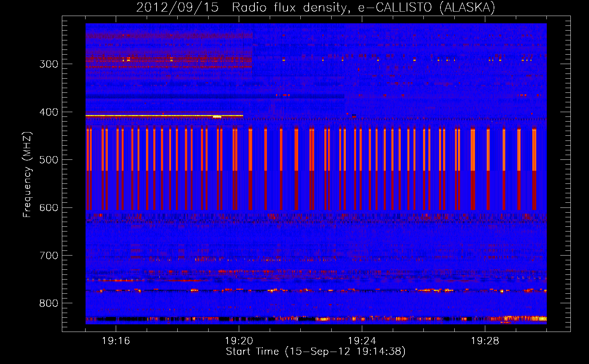Click the 19:20 time tick label
The width and height of the screenshot is (589, 364).
tap(239, 341)
